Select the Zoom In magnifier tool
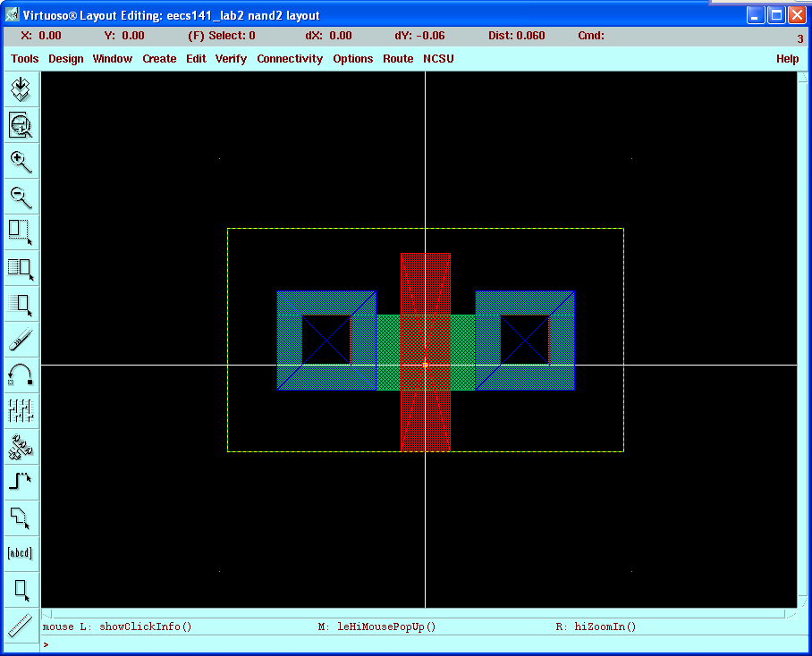Screen dimensions: 812x656 (21, 161)
